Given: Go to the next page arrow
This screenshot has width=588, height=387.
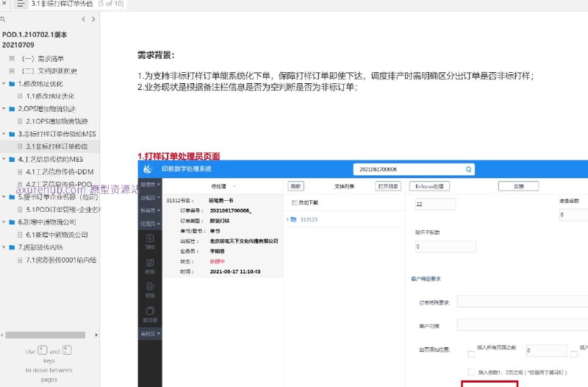Looking at the screenshot, I should point(93,19).
